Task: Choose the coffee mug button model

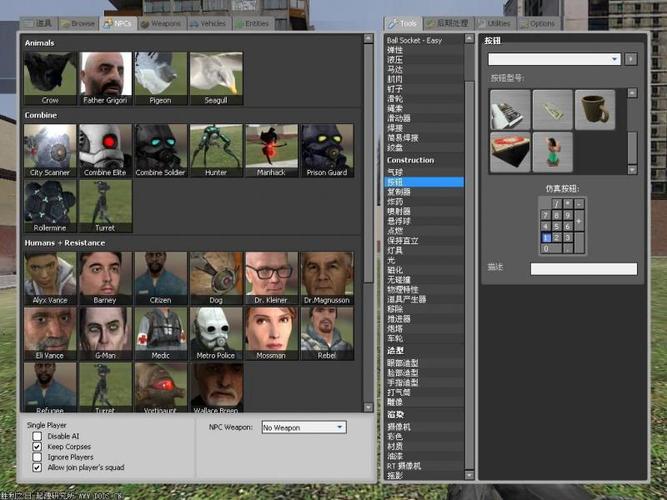Action: (595, 109)
